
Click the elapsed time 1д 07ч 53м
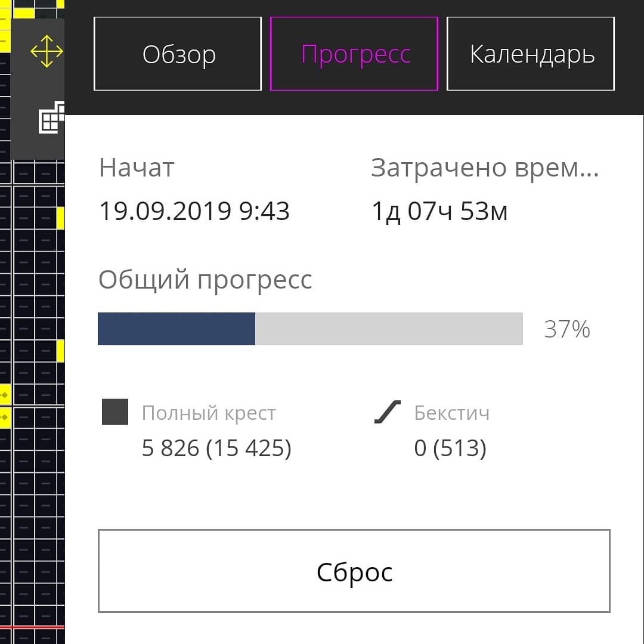coord(439,211)
